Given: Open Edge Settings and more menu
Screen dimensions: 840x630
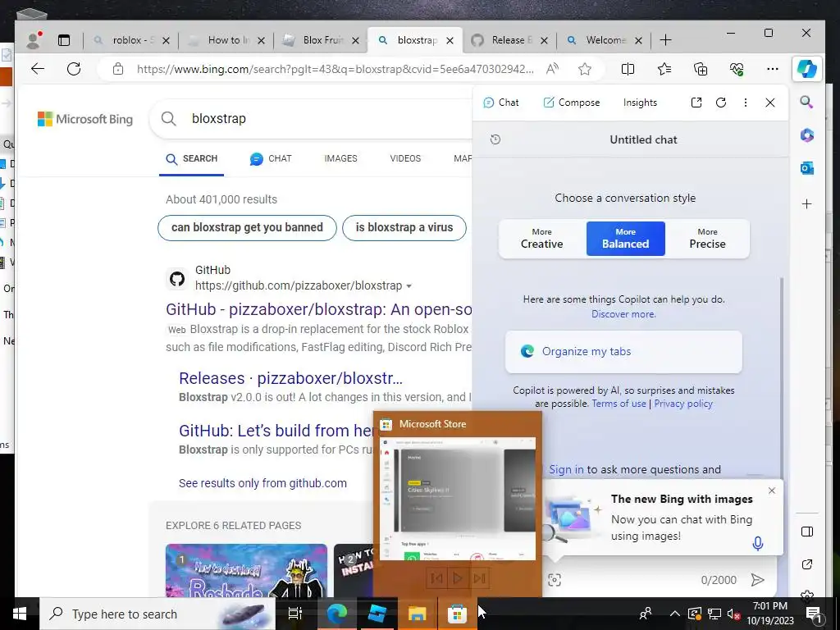Looking at the screenshot, I should [x=773, y=69].
